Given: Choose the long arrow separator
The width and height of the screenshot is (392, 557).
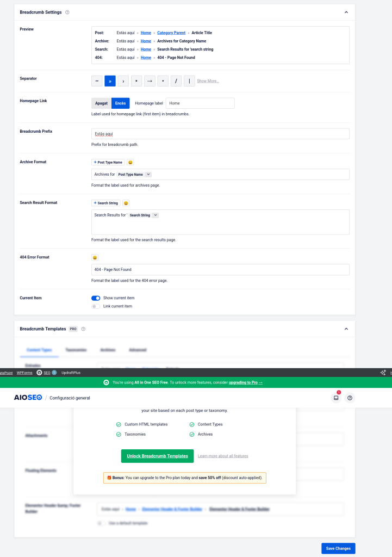Looking at the screenshot, I should (x=150, y=81).
